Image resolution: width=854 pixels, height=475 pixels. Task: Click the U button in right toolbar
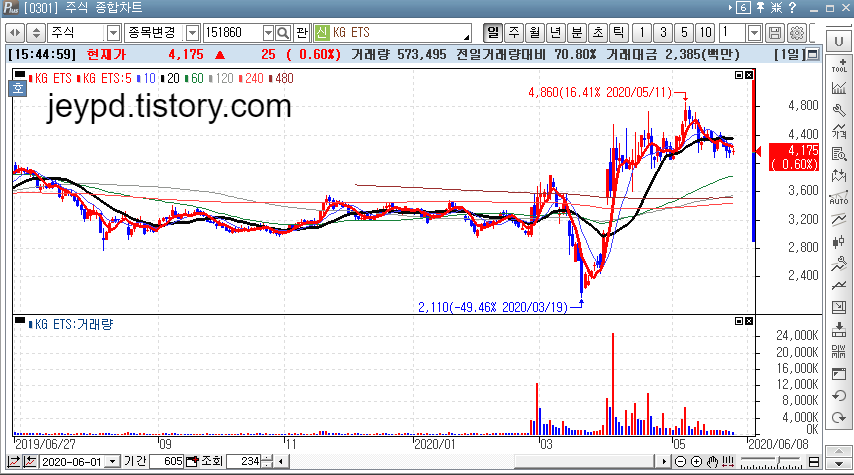coord(839,42)
